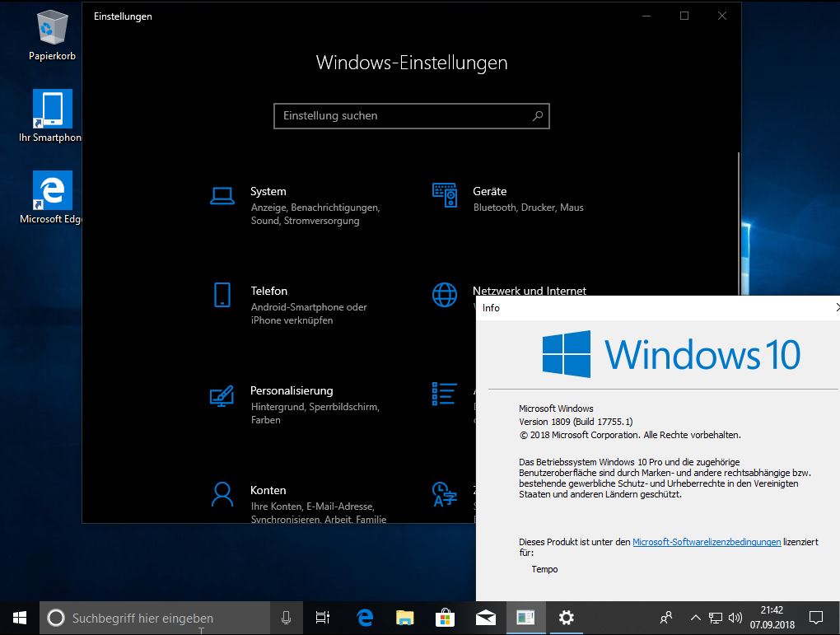The image size is (840, 635).
Task: Switch to the winver Info taskbar icon
Action: click(x=525, y=618)
